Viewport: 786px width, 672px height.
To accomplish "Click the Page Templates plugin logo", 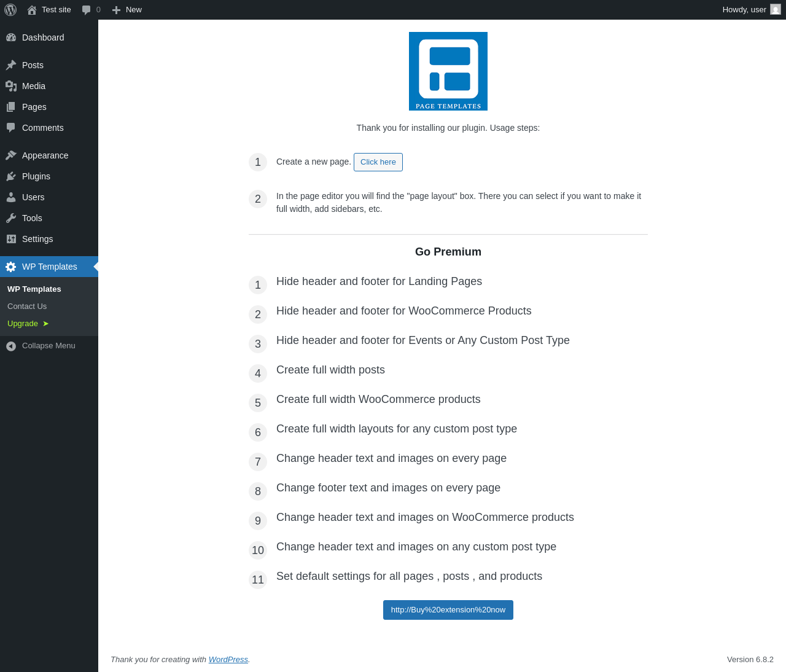I will [x=448, y=71].
